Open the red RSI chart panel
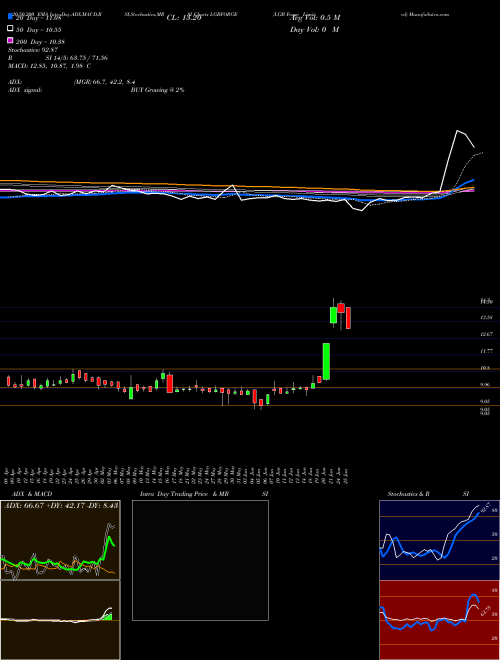 pyautogui.click(x=439, y=620)
